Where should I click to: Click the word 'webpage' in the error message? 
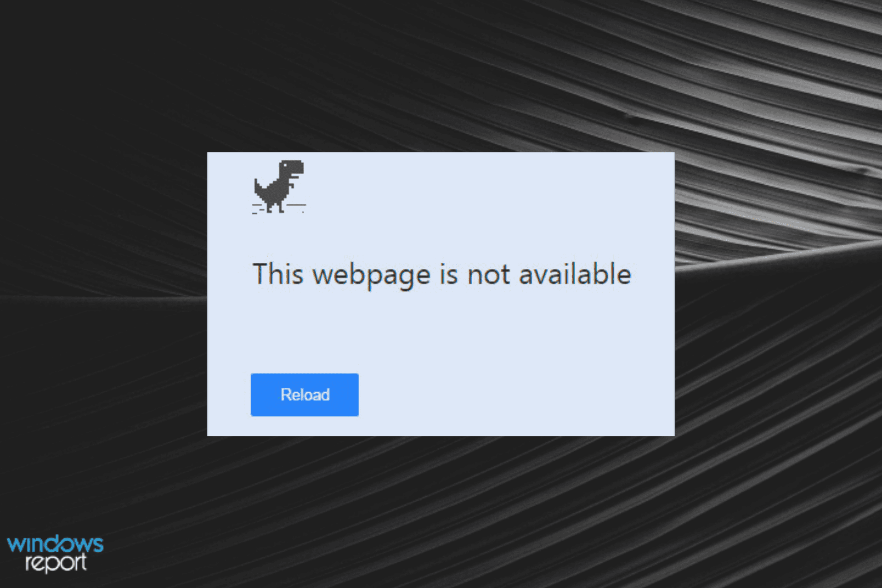pyautogui.click(x=371, y=275)
